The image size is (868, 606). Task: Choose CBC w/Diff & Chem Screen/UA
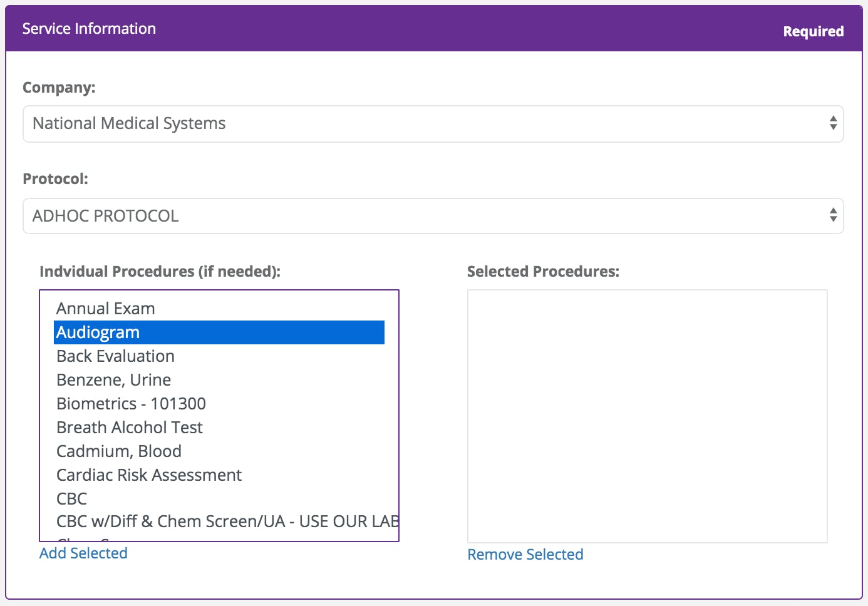pos(225,521)
